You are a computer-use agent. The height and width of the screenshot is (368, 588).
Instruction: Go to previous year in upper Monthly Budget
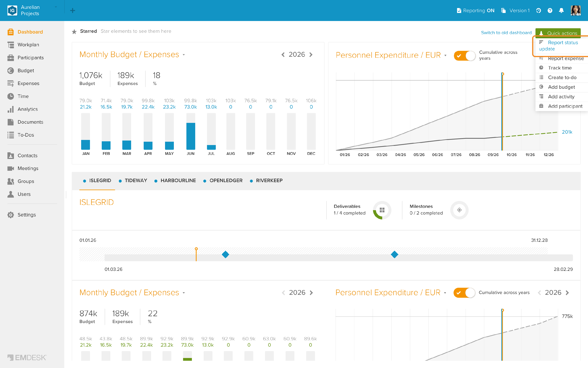click(283, 55)
